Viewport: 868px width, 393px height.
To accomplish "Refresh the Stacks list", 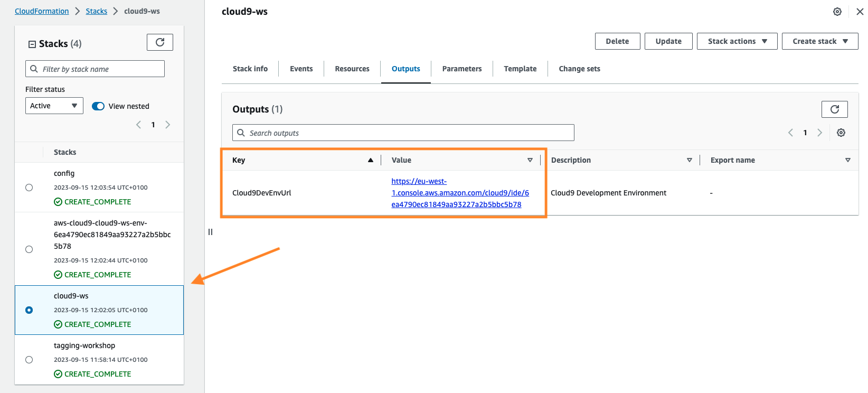I will [x=160, y=42].
